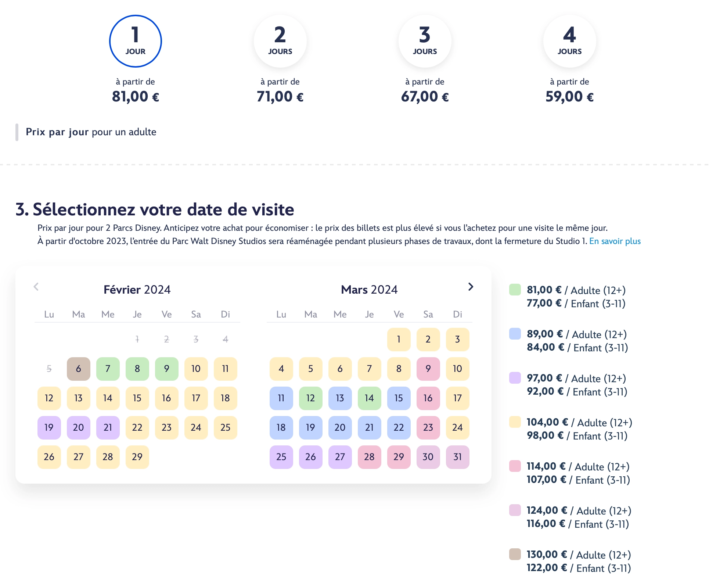Choose March 12 on the calendar

tap(310, 398)
